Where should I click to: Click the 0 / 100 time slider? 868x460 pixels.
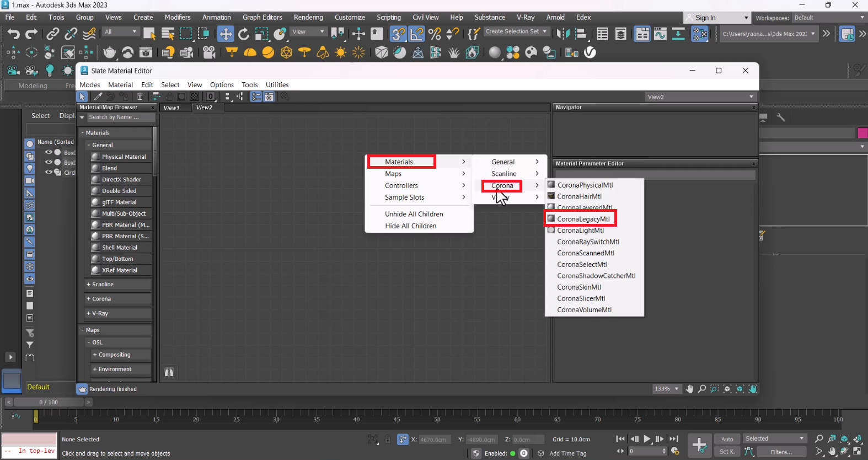49,402
